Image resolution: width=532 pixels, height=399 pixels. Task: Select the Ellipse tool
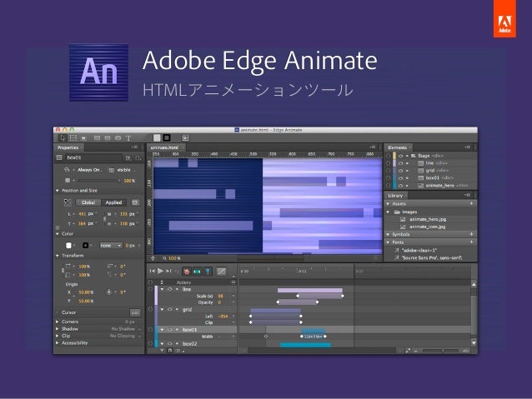point(118,138)
